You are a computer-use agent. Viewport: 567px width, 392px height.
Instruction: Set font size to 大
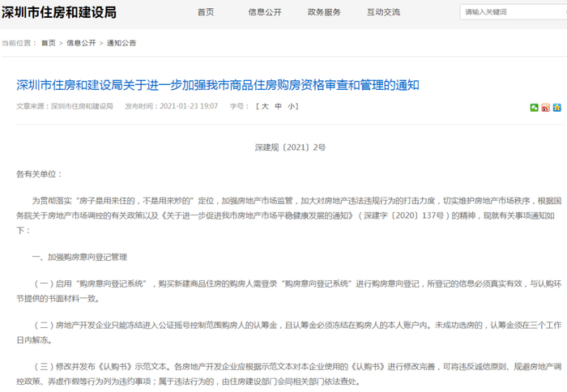coord(265,106)
